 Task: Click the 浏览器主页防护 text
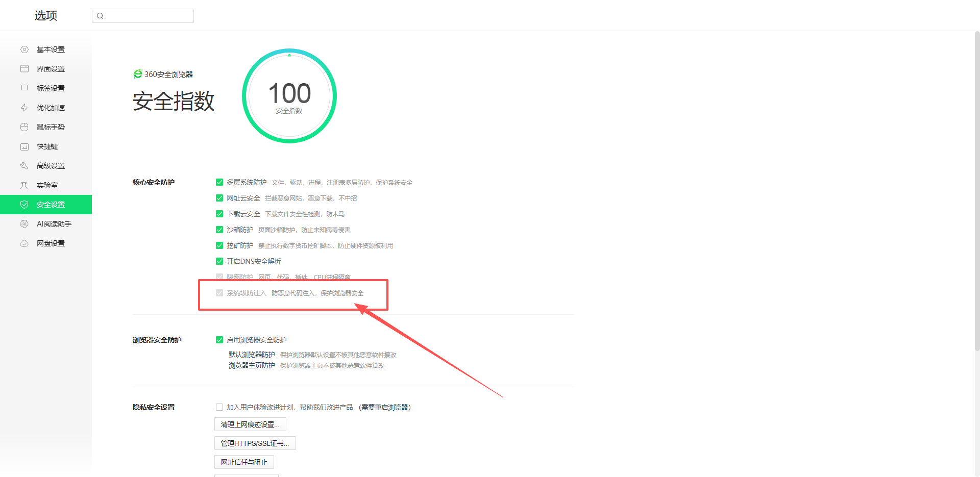click(x=252, y=365)
